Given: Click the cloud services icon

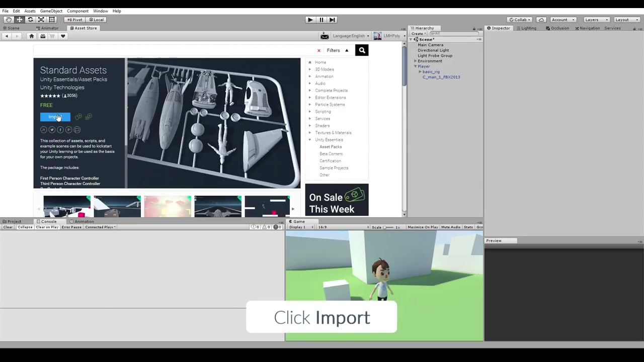Looking at the screenshot, I should 541,20.
